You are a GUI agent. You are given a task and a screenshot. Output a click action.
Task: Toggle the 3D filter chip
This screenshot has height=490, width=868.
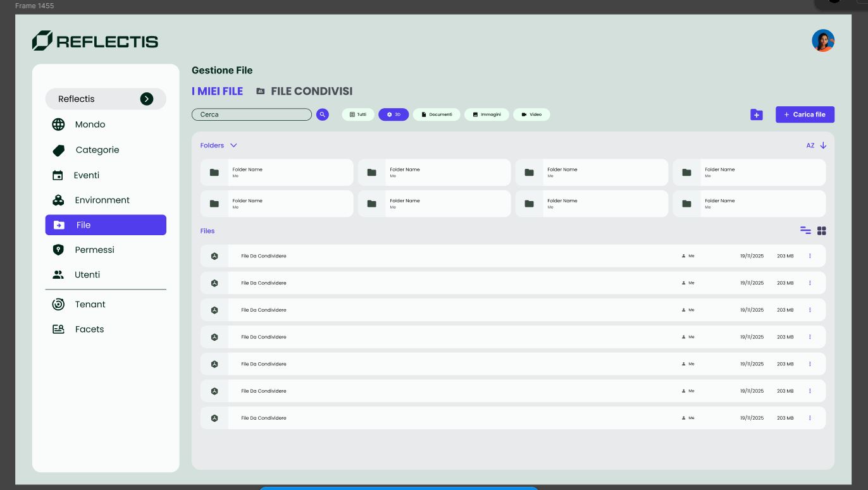(394, 114)
